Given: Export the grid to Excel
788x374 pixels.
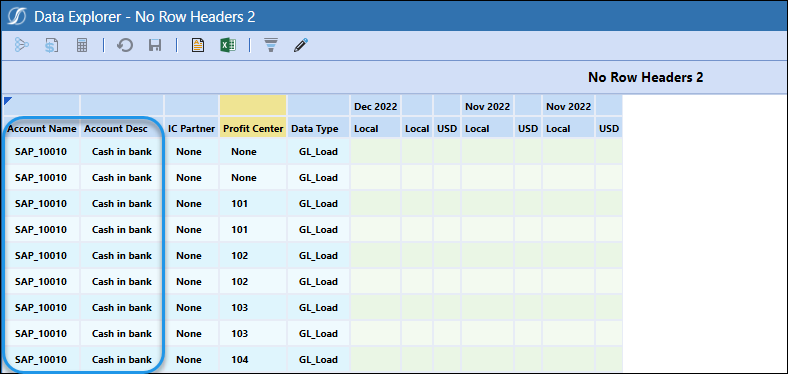Looking at the screenshot, I should (228, 45).
